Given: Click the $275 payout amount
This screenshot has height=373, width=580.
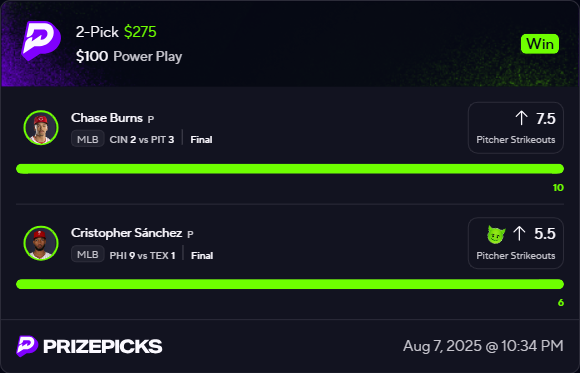Looking at the screenshot, I should [140, 32].
